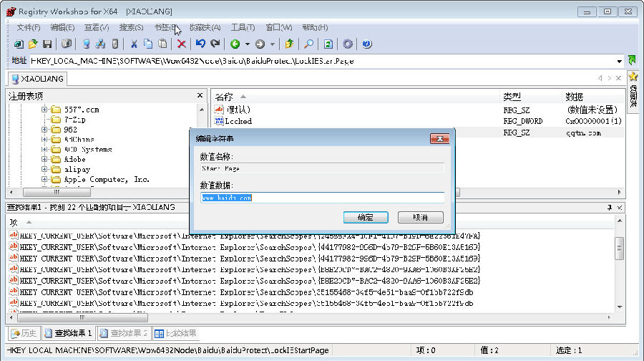Open the 工具(T) menu

coord(241,27)
